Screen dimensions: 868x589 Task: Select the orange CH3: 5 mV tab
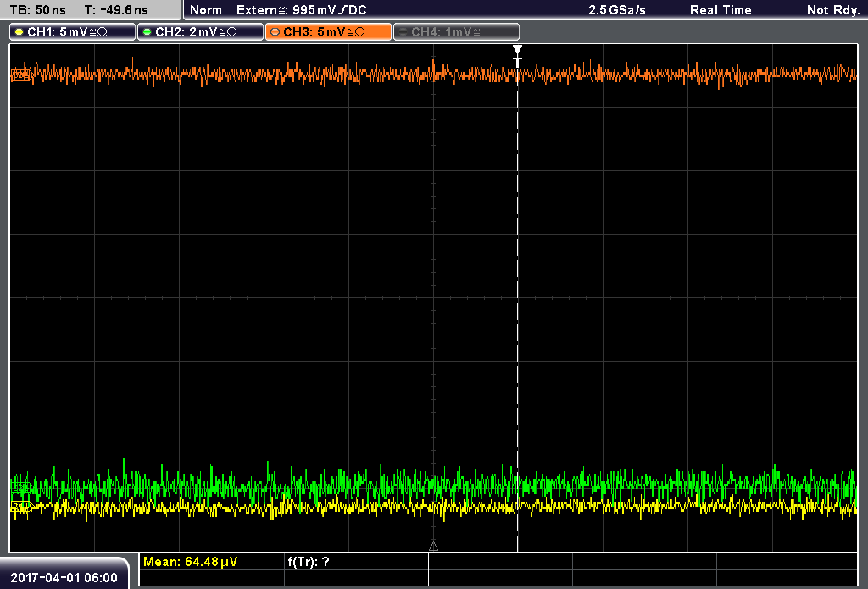(328, 32)
